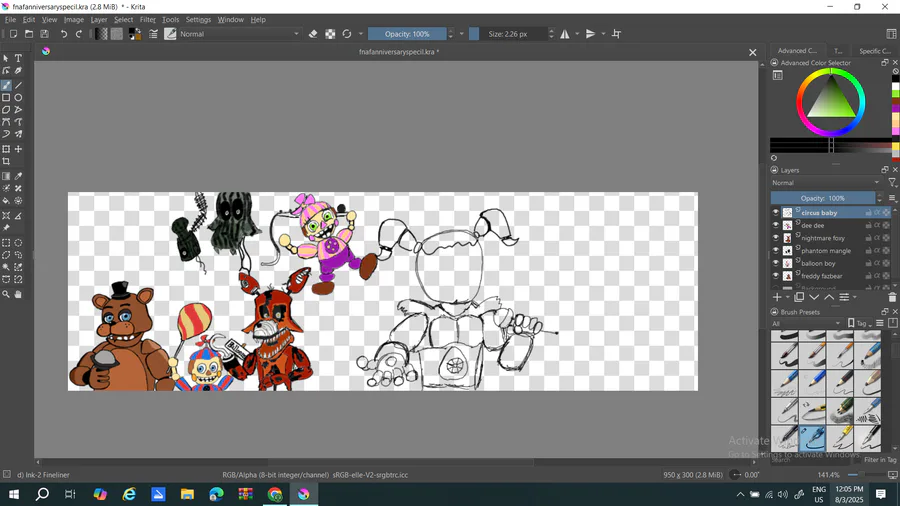Image resolution: width=900 pixels, height=506 pixels.
Task: Adjust the brush Size slider
Action: point(508,34)
